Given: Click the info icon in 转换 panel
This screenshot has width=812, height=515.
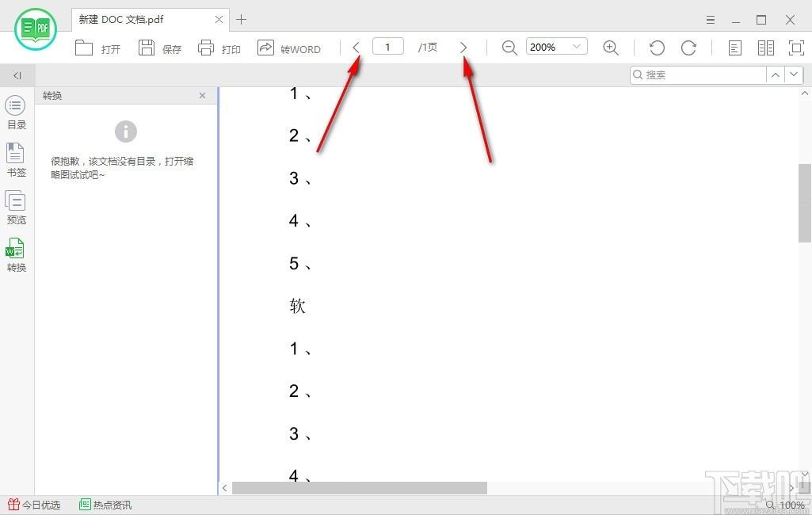Looking at the screenshot, I should [x=126, y=132].
